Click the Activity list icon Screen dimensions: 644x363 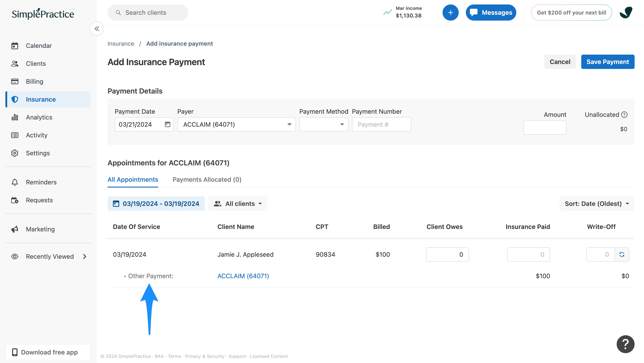[15, 135]
